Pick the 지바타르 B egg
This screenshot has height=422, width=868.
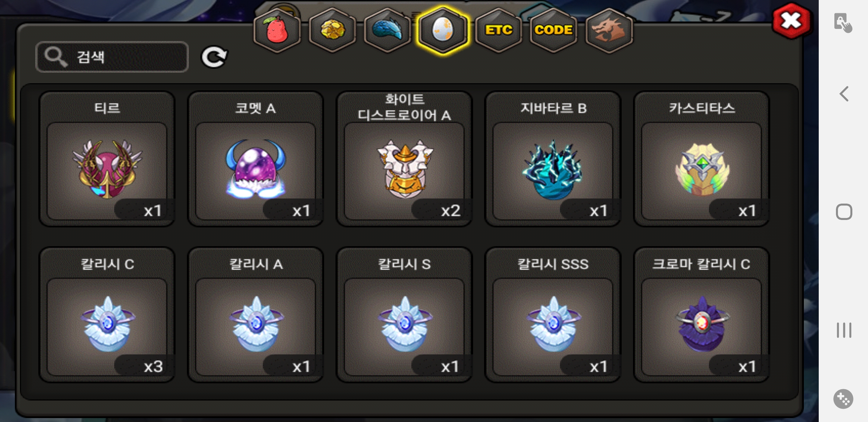coord(553,159)
